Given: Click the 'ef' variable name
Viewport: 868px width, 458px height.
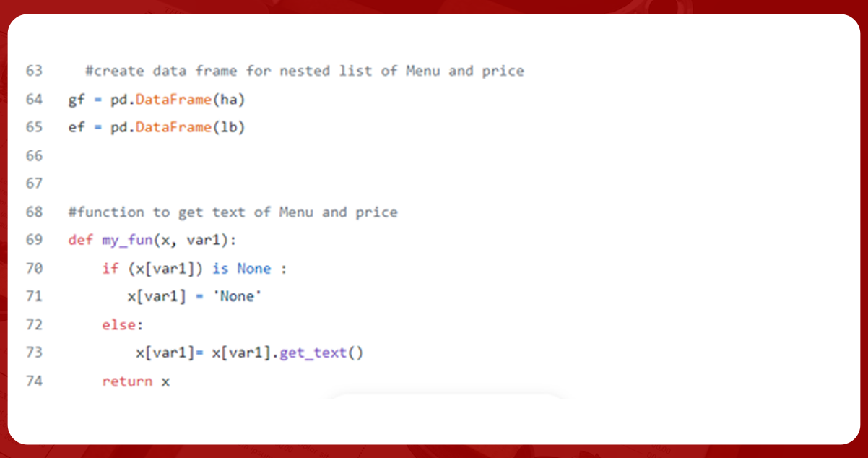Looking at the screenshot, I should pyautogui.click(x=77, y=127).
